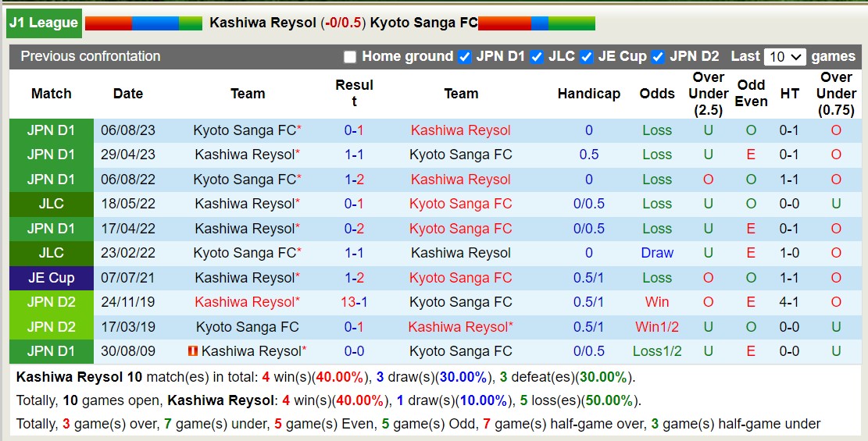Open Kyoto Sanga FC title team link
The height and width of the screenshot is (441, 868).
(423, 23)
